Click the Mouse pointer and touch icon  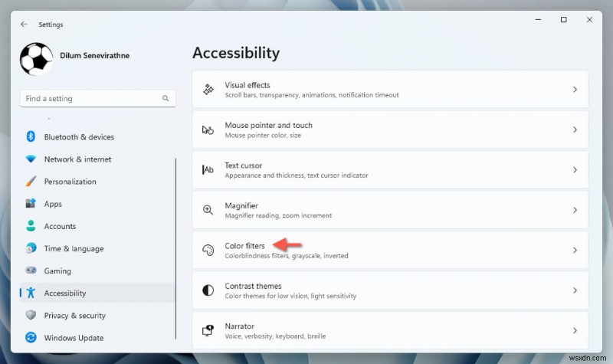tap(208, 130)
